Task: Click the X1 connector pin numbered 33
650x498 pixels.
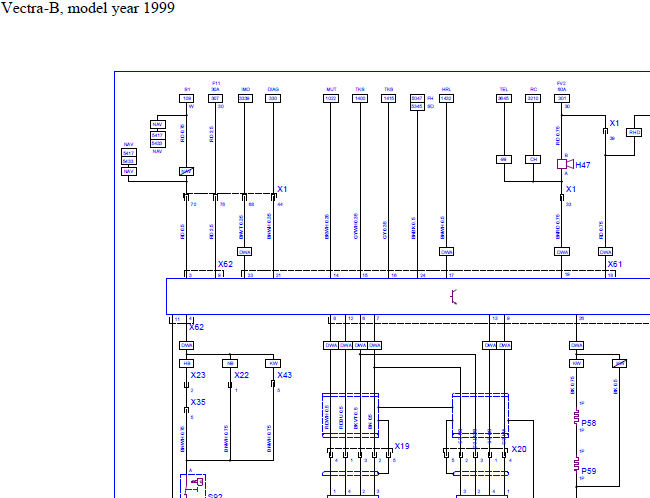Action: click(562, 198)
